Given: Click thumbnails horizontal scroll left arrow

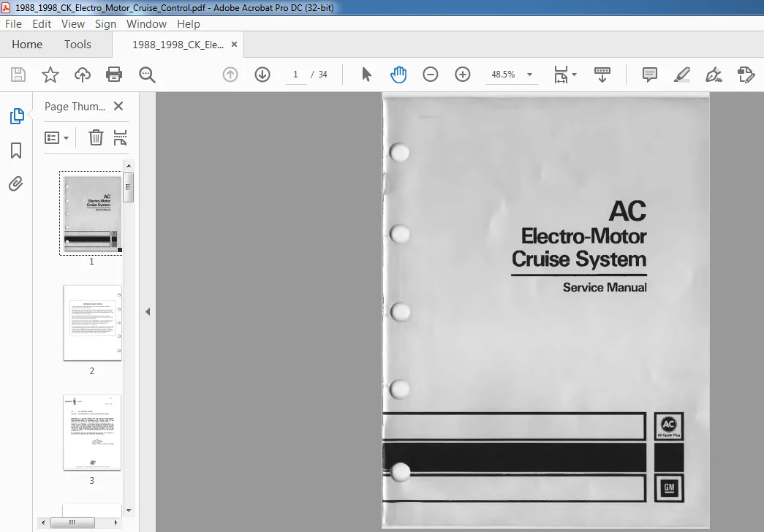Looking at the screenshot, I should coord(43,522).
